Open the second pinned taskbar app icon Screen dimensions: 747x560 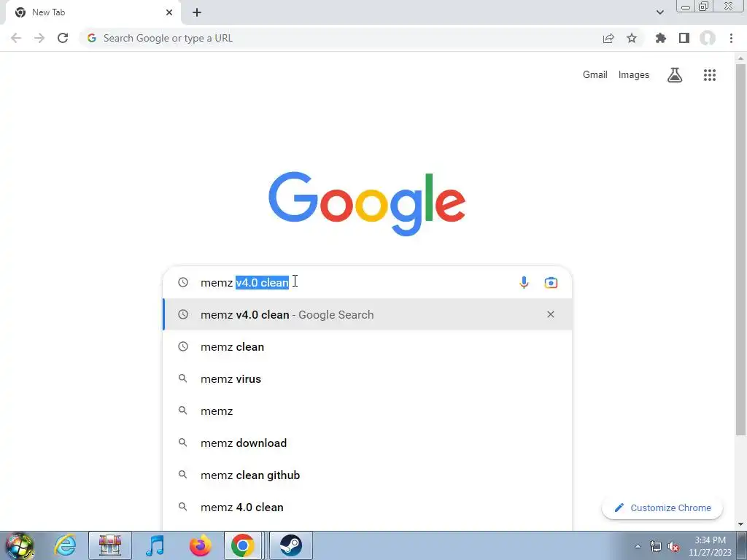[x=110, y=545]
